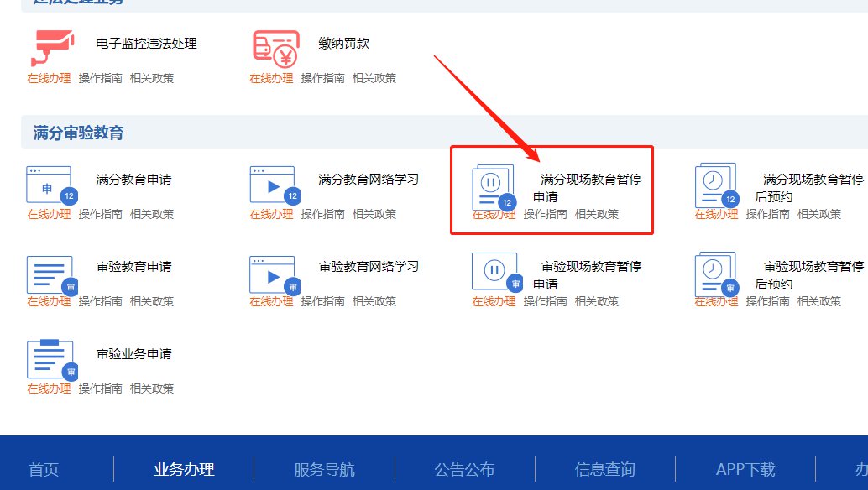This screenshot has height=490, width=868.
Task: Click the 审验现场教育暂停后预约 clock icon
Action: tap(715, 274)
